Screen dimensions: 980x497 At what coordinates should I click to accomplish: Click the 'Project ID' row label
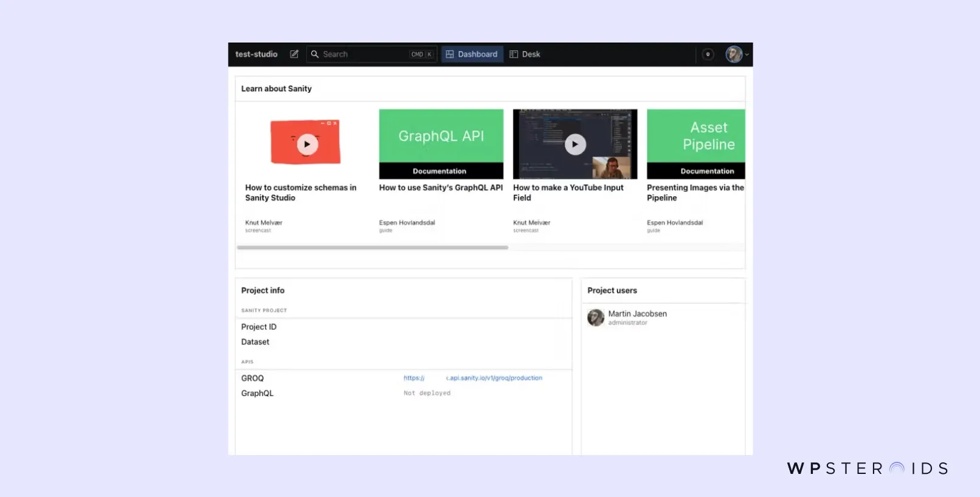pyautogui.click(x=259, y=327)
